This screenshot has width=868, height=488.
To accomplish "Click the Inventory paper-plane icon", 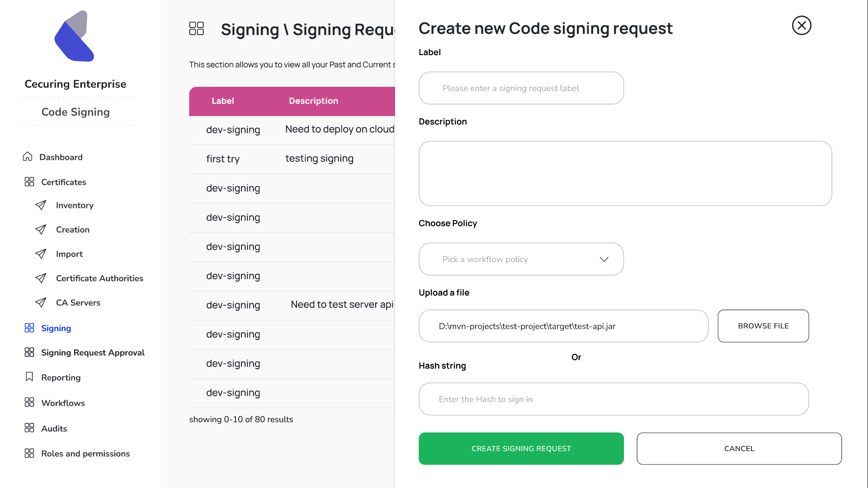I will click(41, 205).
